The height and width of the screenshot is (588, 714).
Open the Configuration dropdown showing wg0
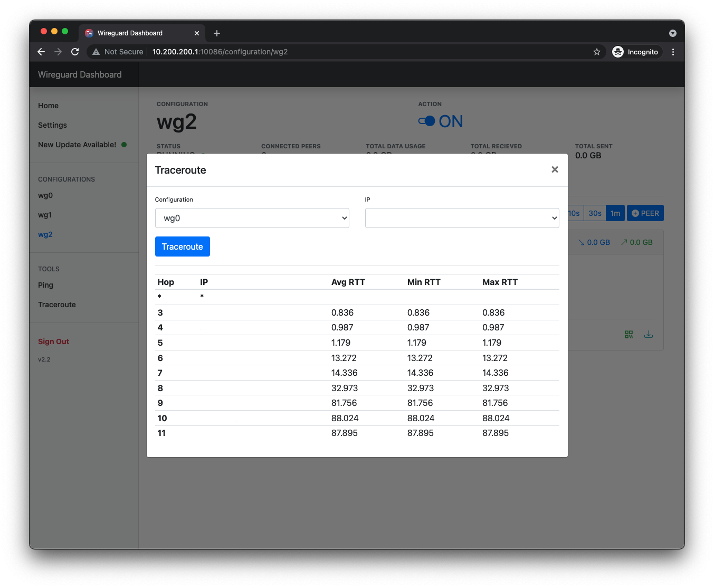(252, 218)
